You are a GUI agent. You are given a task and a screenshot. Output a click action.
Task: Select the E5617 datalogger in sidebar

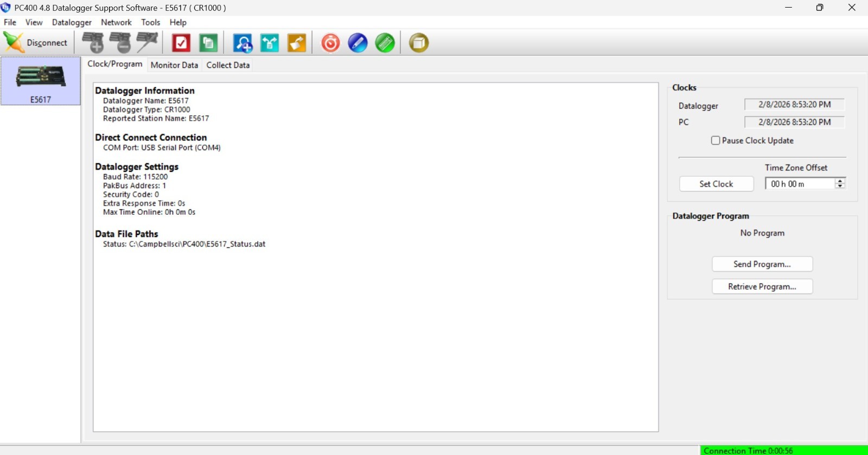click(x=41, y=81)
